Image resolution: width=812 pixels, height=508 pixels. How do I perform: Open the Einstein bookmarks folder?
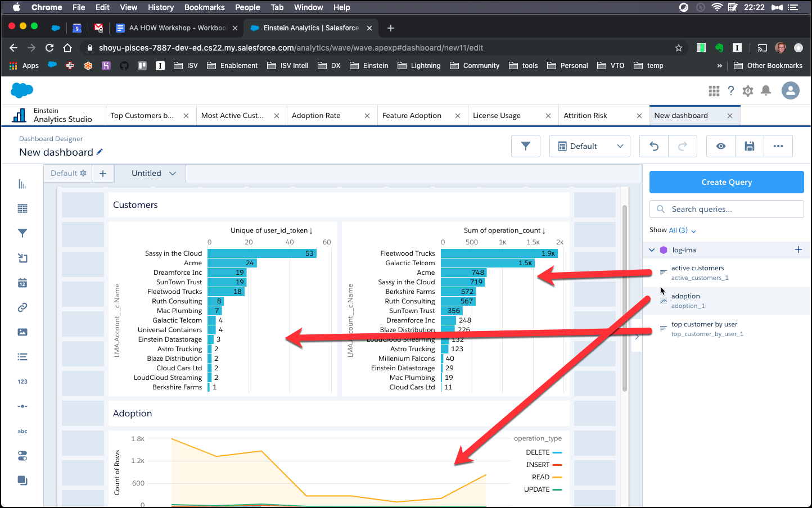click(369, 66)
